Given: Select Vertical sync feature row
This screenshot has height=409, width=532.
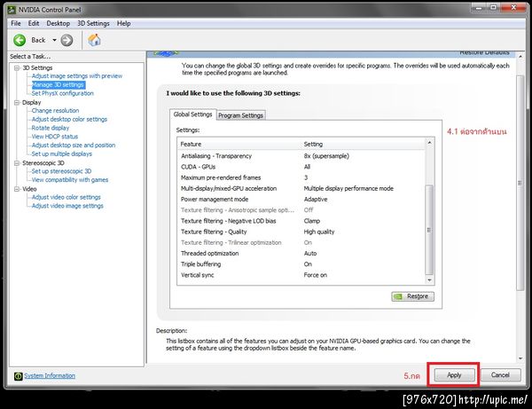Looking at the screenshot, I should click(301, 275).
